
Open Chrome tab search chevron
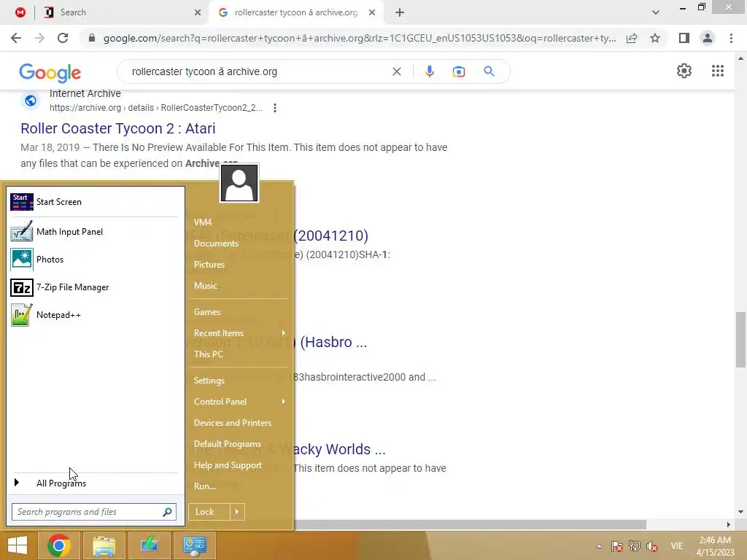coord(656,12)
